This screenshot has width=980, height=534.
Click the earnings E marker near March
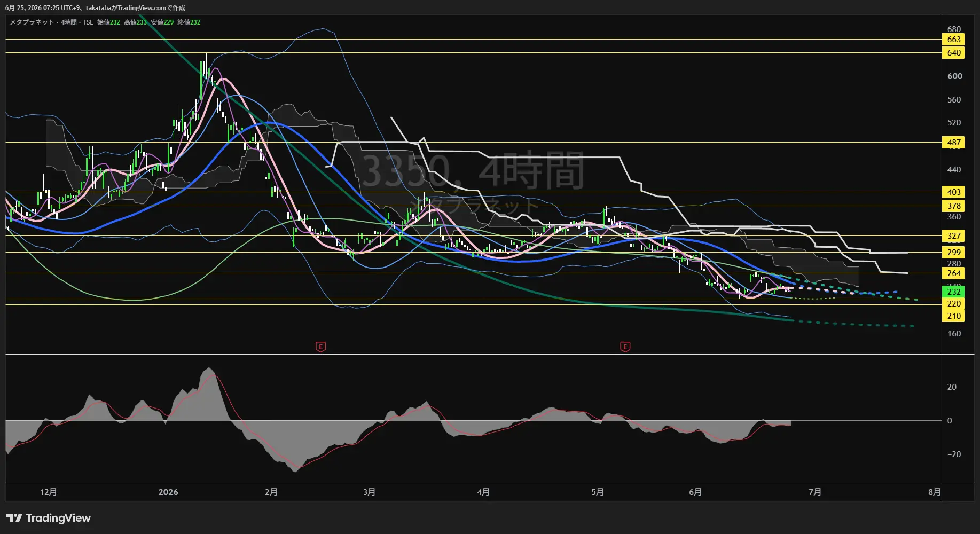(320, 347)
